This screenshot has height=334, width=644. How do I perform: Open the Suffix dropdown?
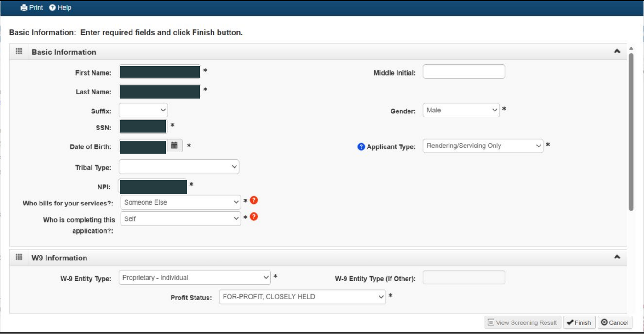(x=144, y=110)
